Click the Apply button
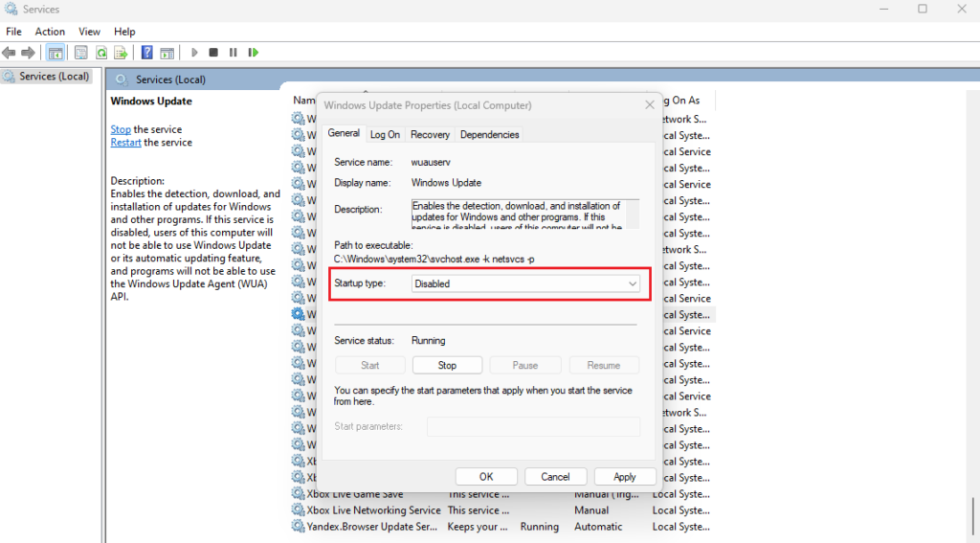This screenshot has width=980, height=543. (624, 476)
